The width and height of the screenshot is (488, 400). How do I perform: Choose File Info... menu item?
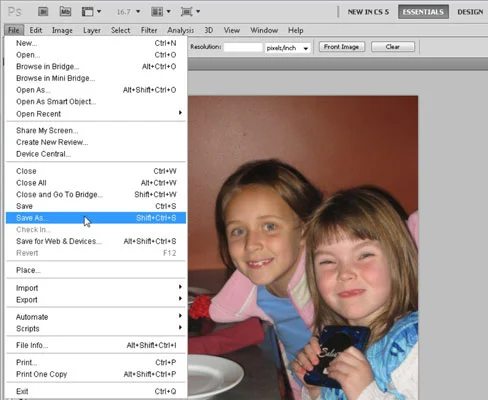tap(96, 345)
